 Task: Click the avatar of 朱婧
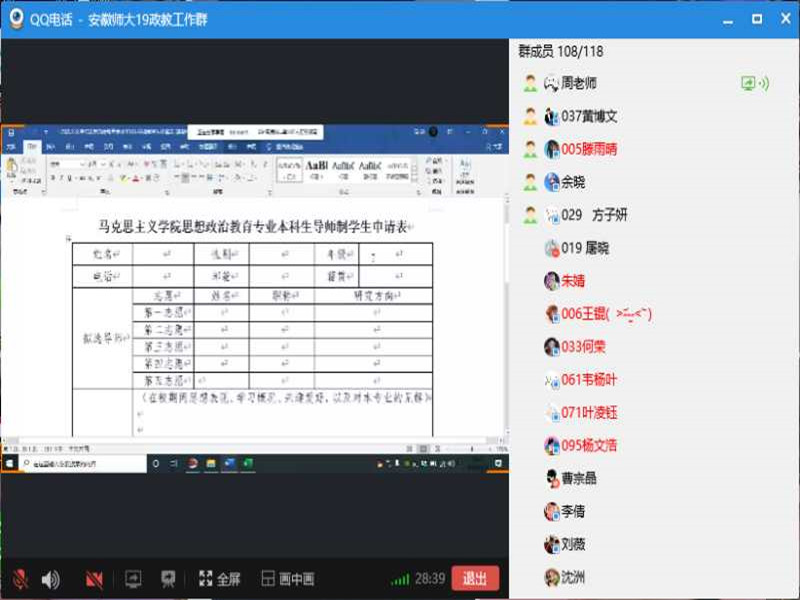pyautogui.click(x=551, y=281)
